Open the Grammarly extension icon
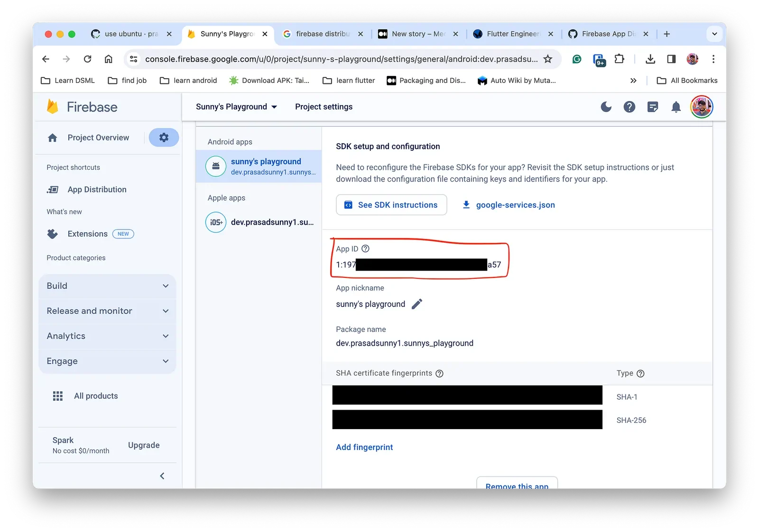The width and height of the screenshot is (759, 532). tap(577, 59)
